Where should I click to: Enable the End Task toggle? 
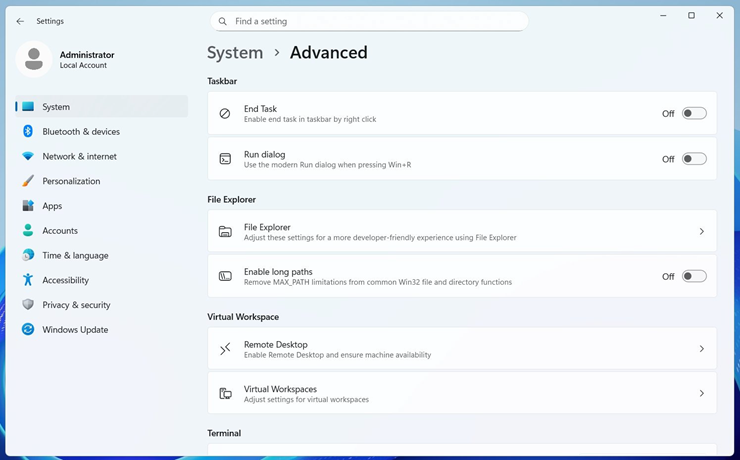[x=694, y=114]
